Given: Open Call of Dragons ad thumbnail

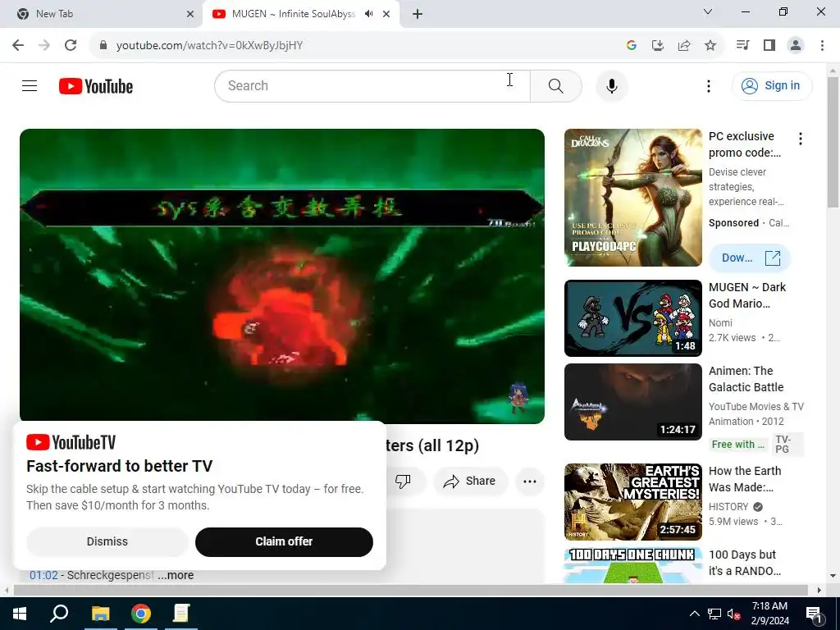Looking at the screenshot, I should (x=632, y=197).
